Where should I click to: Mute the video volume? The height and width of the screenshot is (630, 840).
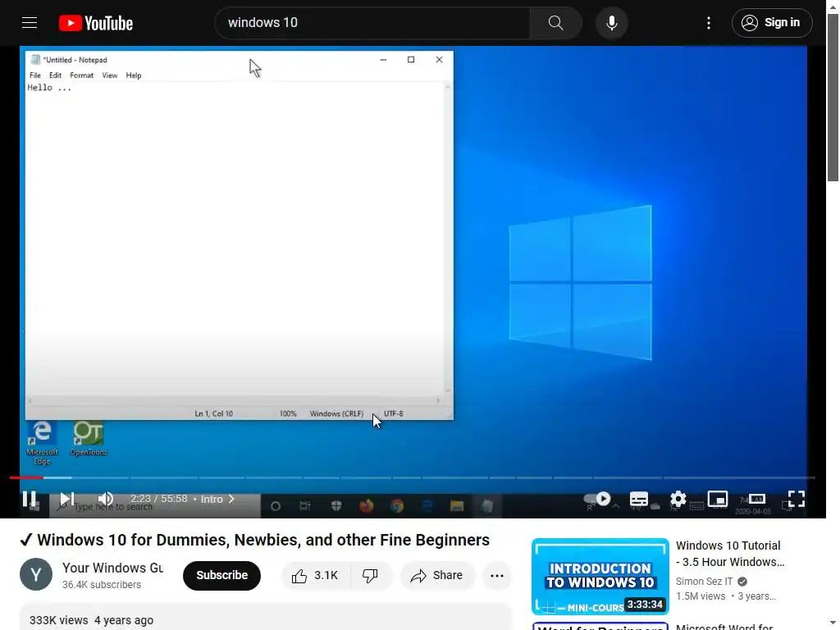click(x=105, y=499)
